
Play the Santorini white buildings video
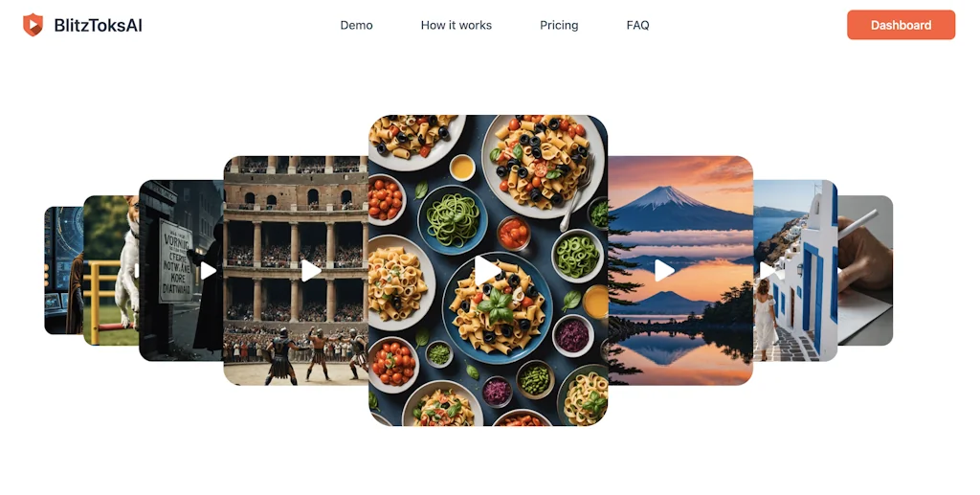click(768, 271)
